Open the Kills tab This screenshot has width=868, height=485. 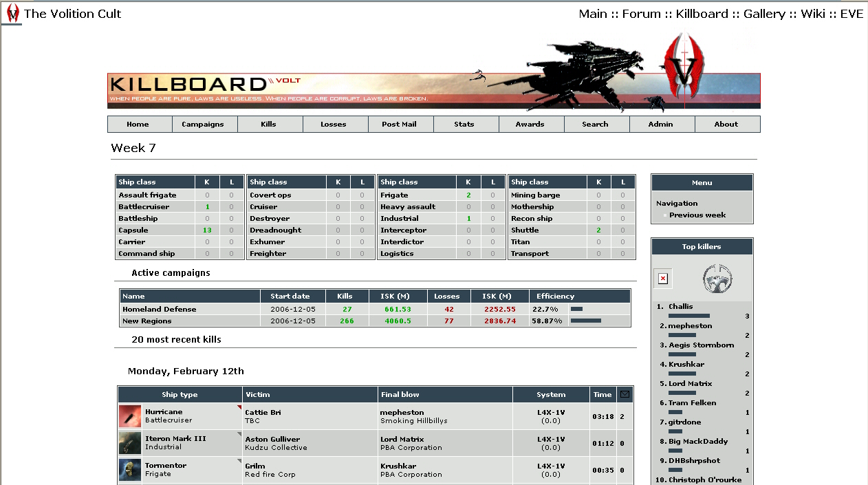[x=270, y=125]
